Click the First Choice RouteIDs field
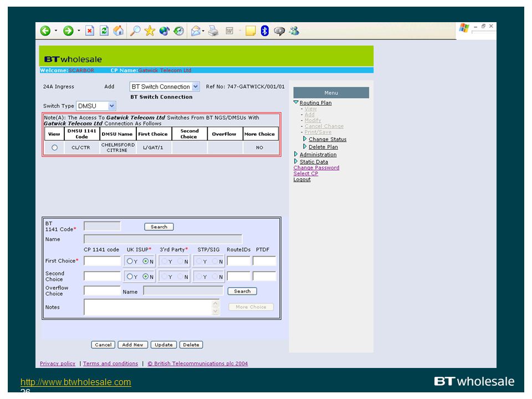Screen dimensions: 532x399 pos(238,261)
